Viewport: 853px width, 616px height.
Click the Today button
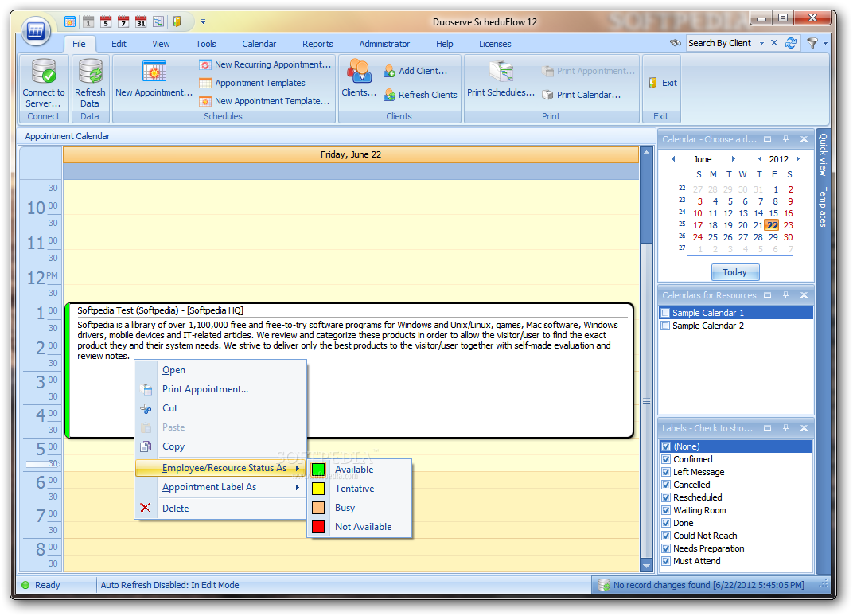tap(735, 272)
